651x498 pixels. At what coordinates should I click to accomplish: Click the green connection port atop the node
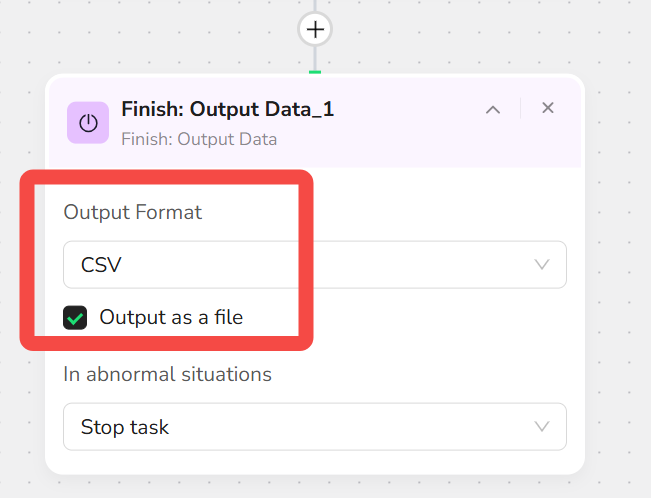tap(315, 72)
